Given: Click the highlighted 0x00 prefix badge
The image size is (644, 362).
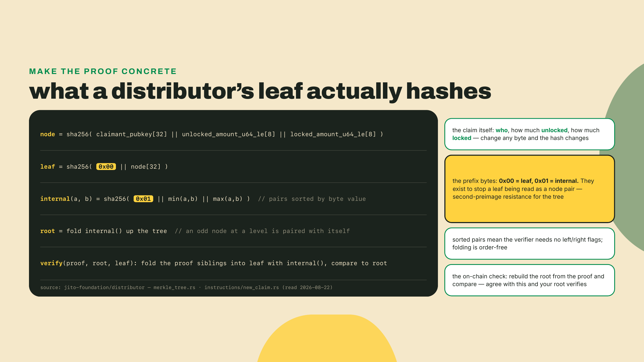Looking at the screenshot, I should click(x=106, y=167).
